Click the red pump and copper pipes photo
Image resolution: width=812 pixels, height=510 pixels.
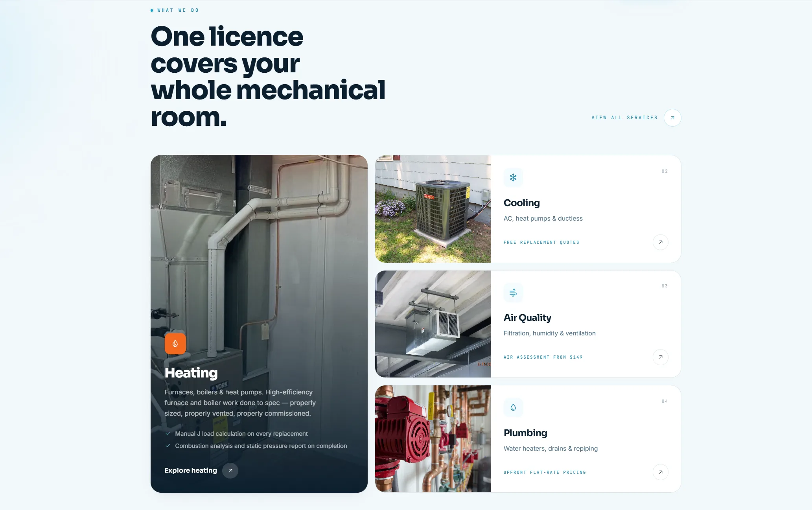coord(433,439)
